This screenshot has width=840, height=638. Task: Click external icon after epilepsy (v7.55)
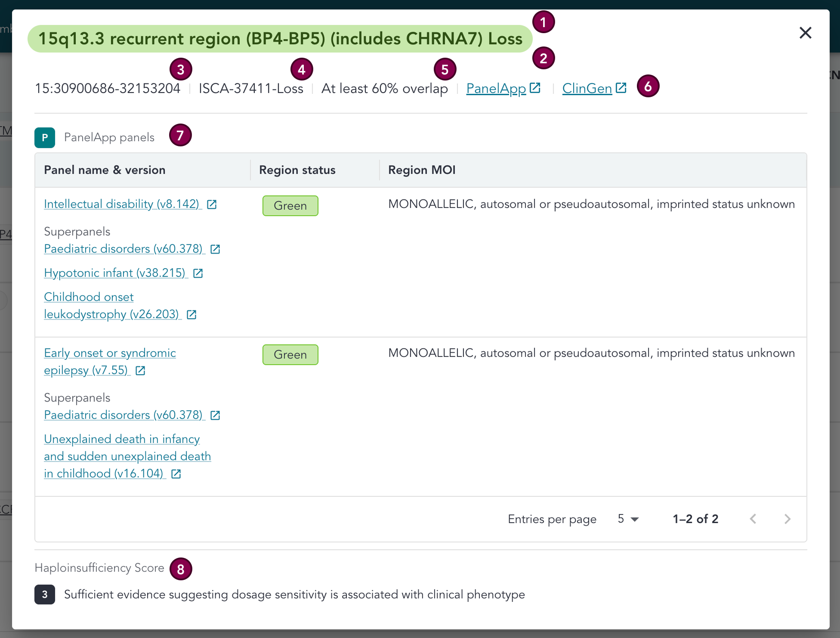140,371
